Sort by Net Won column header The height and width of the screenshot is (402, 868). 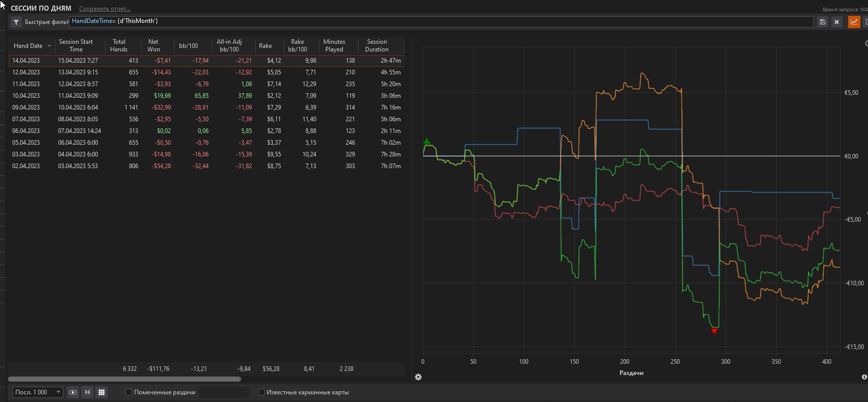coord(154,45)
